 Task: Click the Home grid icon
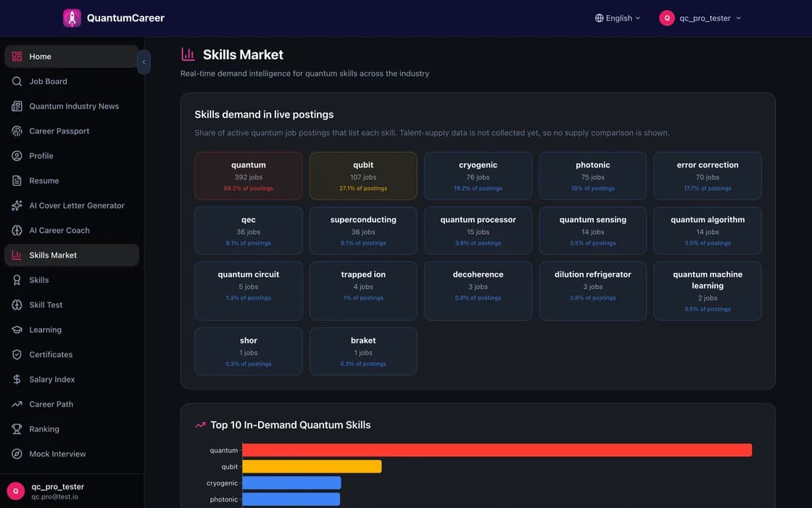[x=17, y=57]
